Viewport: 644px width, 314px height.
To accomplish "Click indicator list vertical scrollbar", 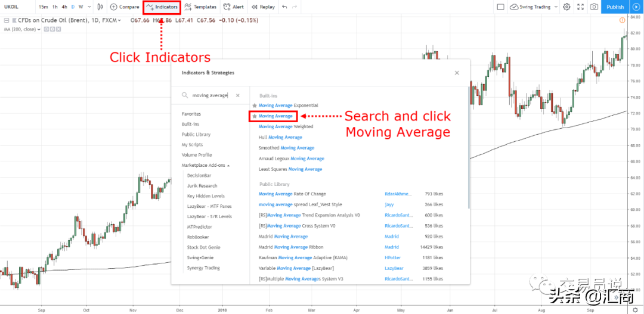I will 469,148.
